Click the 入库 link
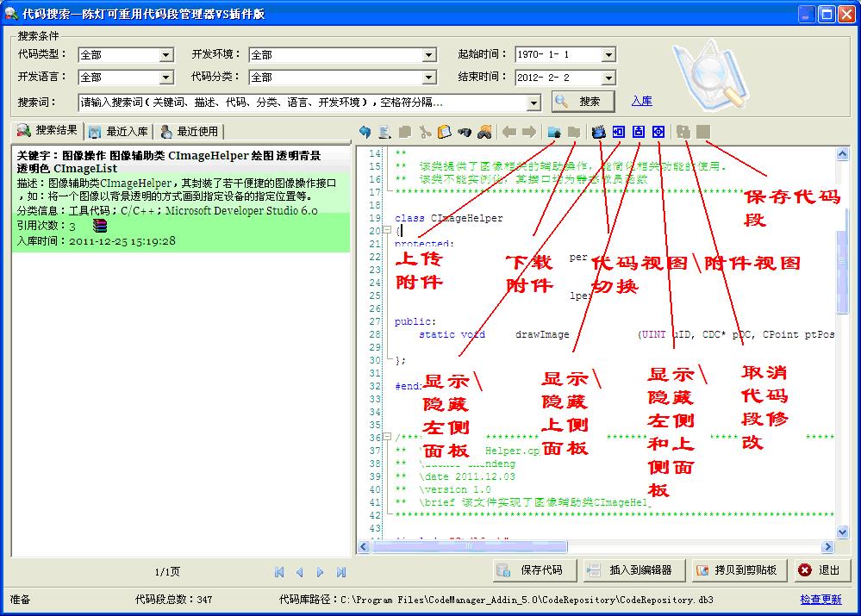 [641, 101]
